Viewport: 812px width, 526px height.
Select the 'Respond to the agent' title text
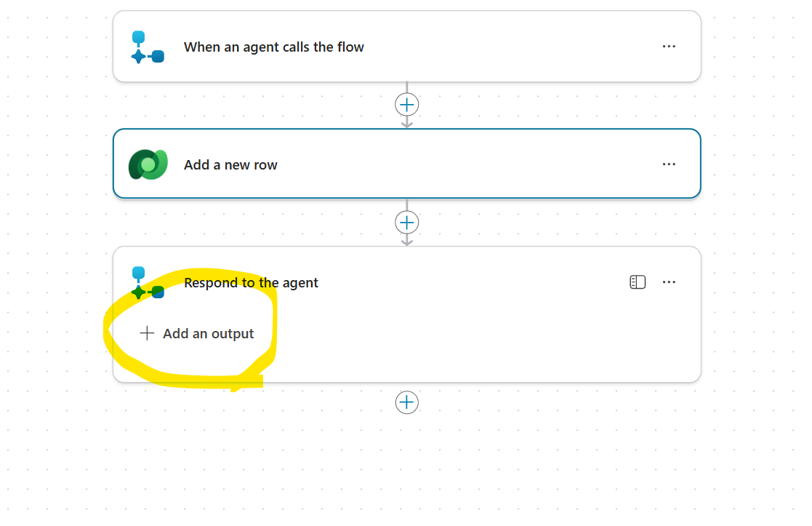[x=251, y=283]
